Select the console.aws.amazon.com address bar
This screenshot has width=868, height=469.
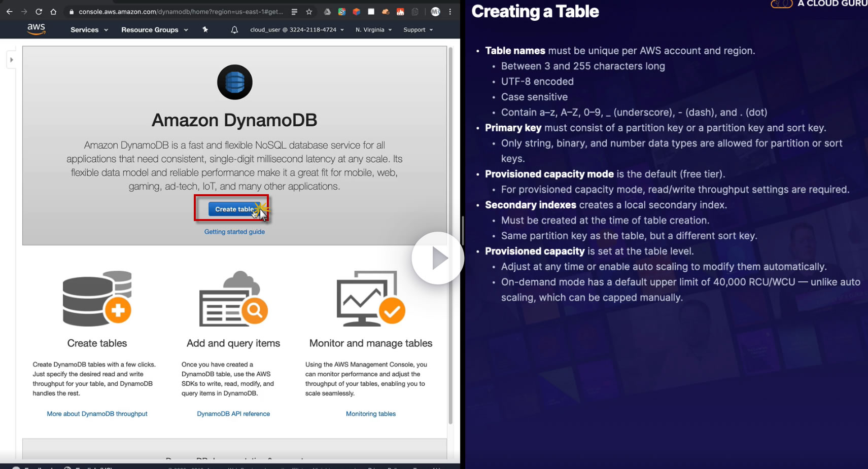pos(180,12)
